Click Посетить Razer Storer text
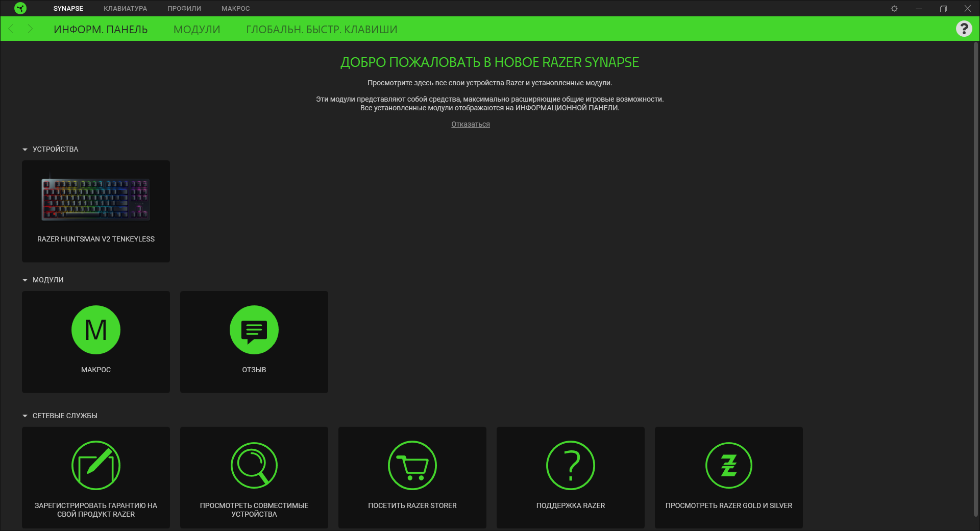 [x=412, y=505]
